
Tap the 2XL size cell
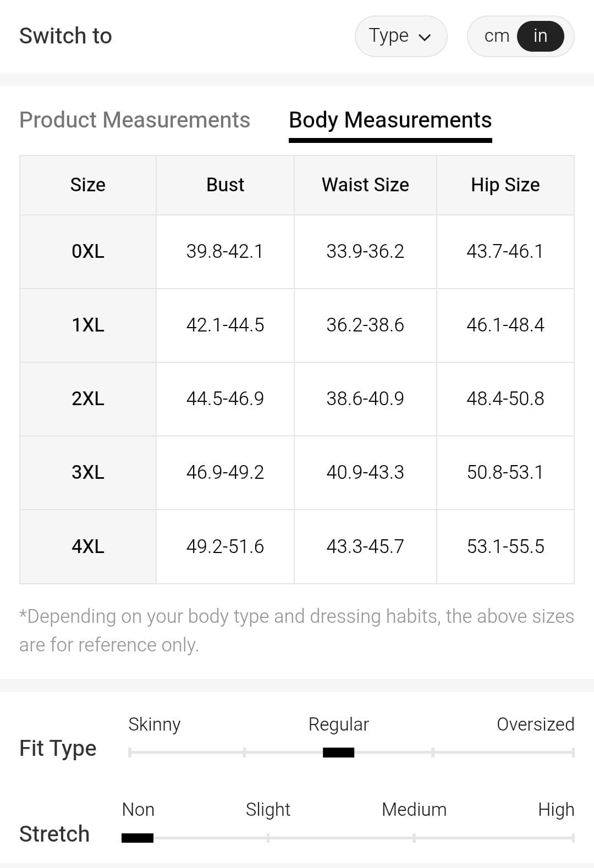88,399
